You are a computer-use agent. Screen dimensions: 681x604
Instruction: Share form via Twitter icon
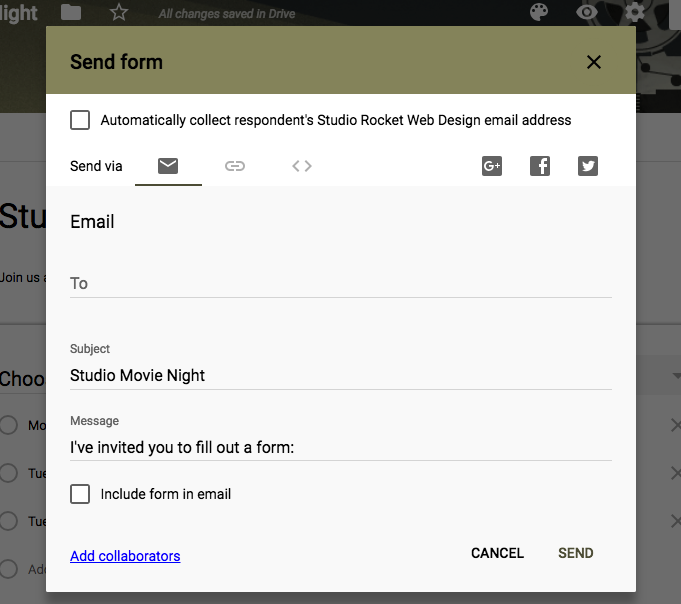(x=588, y=166)
